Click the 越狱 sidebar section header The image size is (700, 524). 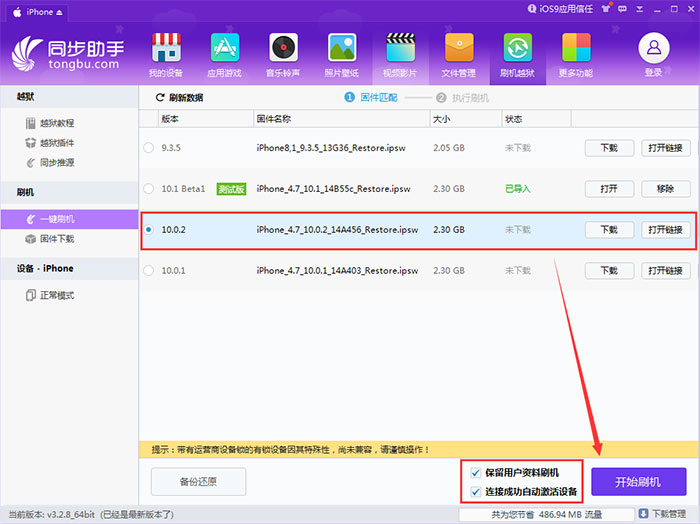[x=70, y=96]
